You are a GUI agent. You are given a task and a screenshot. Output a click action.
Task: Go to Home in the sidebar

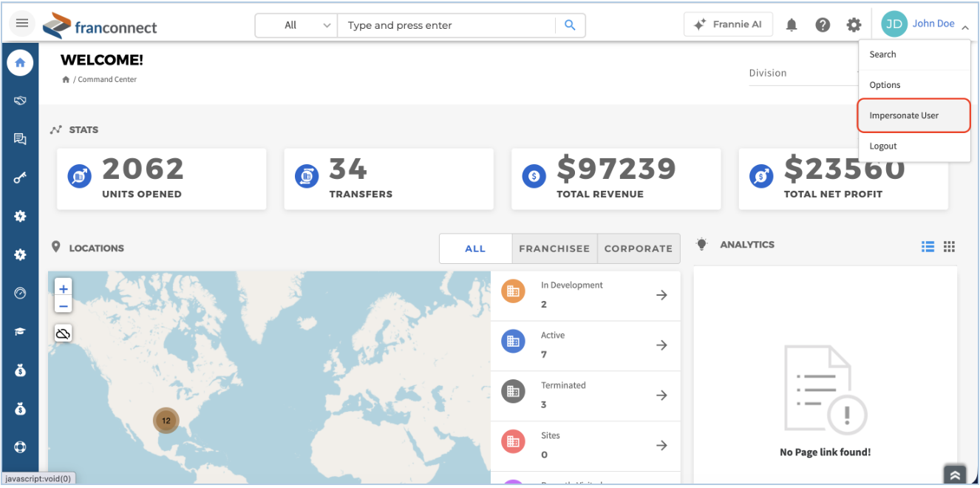tap(20, 63)
